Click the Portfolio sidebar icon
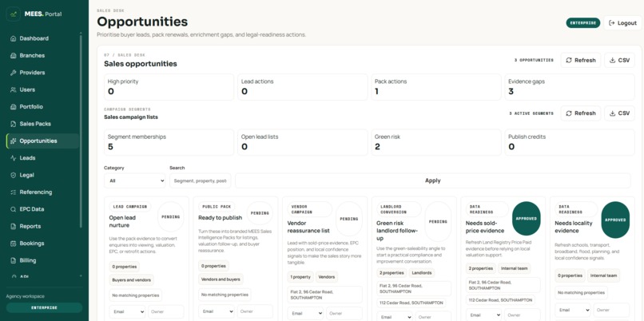Screen dimensions: 644x321 13,107
